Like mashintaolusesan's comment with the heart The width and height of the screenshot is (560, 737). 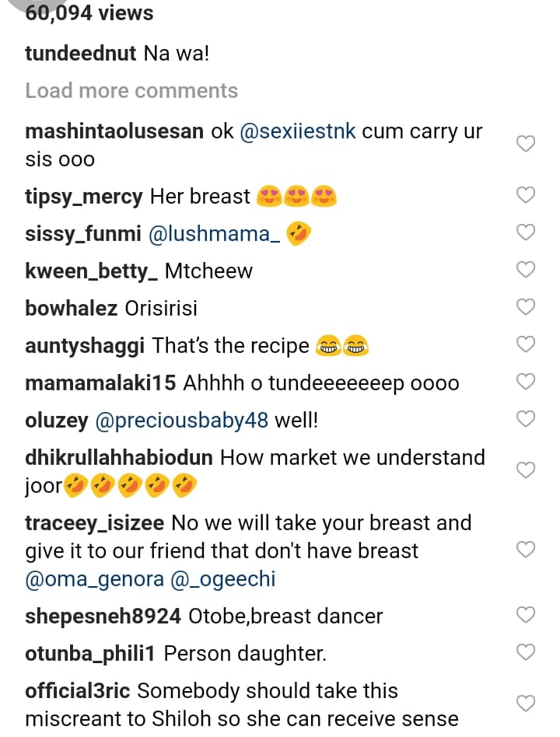coord(527,144)
